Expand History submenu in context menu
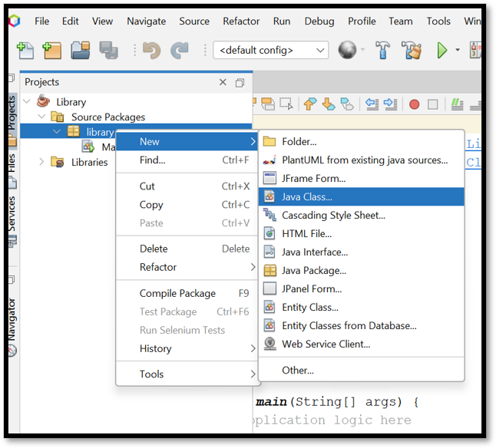496x448 pixels. (x=188, y=348)
